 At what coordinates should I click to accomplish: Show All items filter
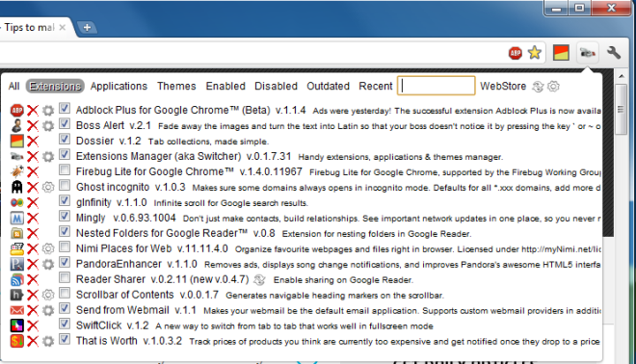(x=13, y=87)
